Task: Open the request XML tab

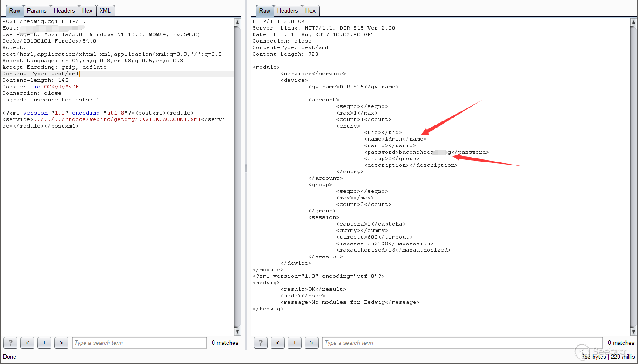Action: point(105,10)
